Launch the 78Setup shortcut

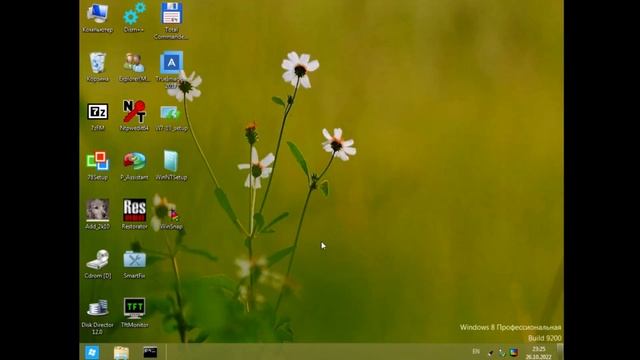click(x=98, y=166)
